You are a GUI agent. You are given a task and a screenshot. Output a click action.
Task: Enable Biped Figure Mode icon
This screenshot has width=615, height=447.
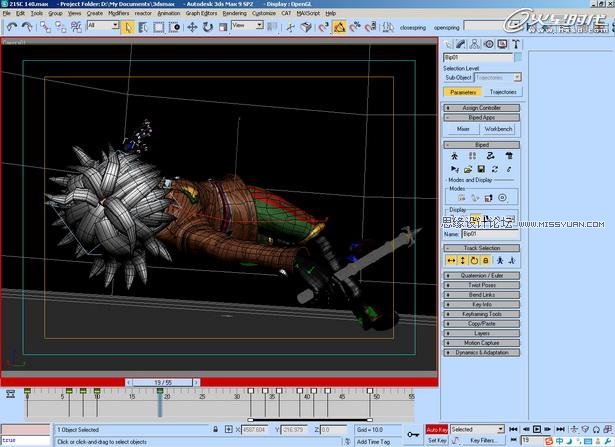(455, 156)
